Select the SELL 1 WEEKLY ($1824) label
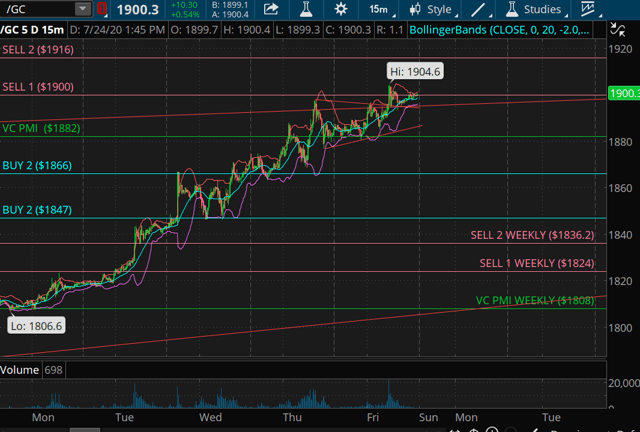Viewport: 640px width, 432px height. [x=537, y=263]
